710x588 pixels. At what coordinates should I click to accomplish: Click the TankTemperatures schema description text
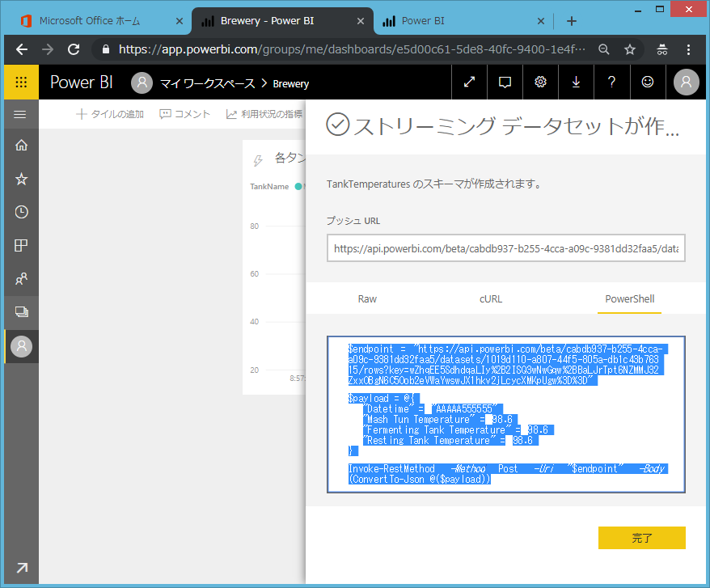point(433,184)
